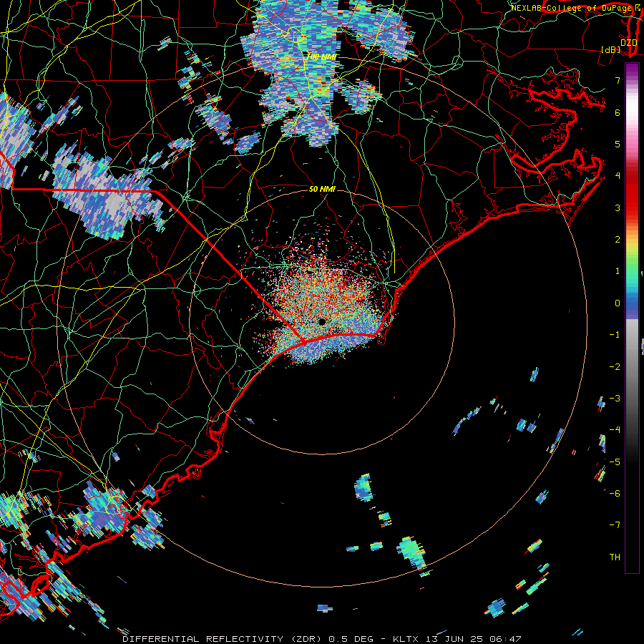This screenshot has width=644, height=644.
Task: Click the ZDR color bar legend
Action: tap(632, 318)
